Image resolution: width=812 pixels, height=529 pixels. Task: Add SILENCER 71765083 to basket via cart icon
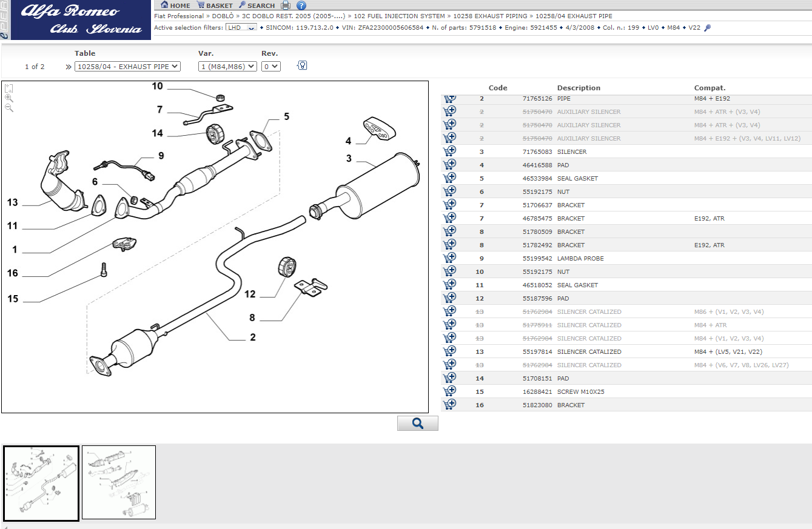(450, 151)
